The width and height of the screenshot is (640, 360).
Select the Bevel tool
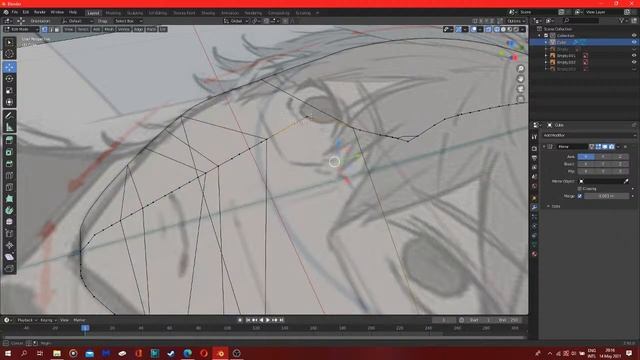tap(9, 164)
